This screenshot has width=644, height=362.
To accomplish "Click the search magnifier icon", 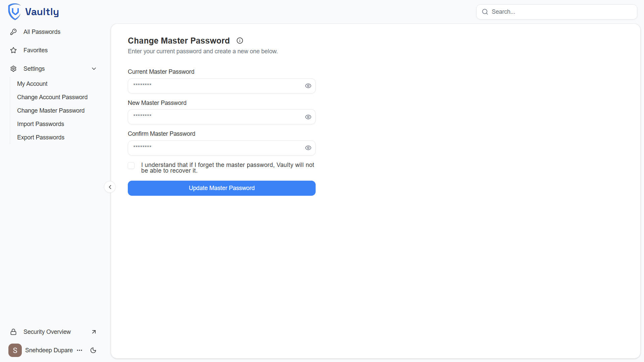I will [x=485, y=12].
